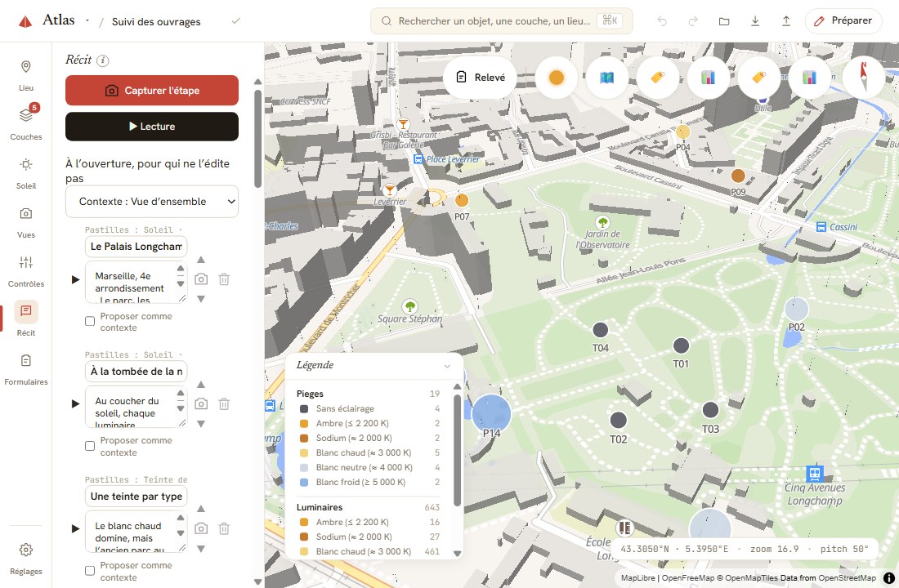
Task: Check 'Proposer comme contexte' under Palais Longchamp
Action: point(90,321)
